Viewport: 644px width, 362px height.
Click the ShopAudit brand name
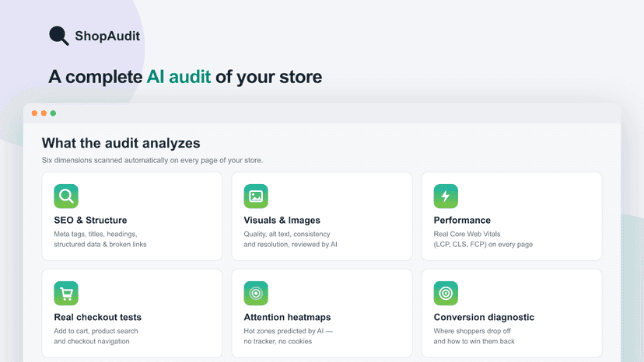(107, 36)
